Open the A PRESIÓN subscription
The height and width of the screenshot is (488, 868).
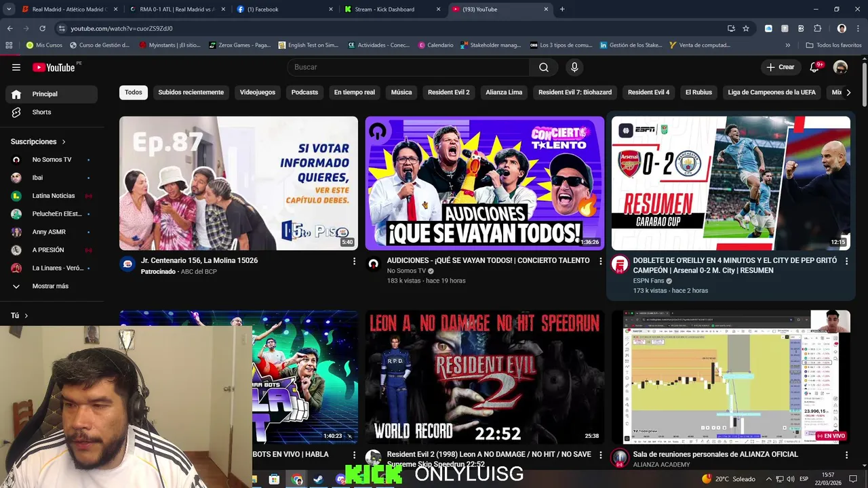point(52,250)
